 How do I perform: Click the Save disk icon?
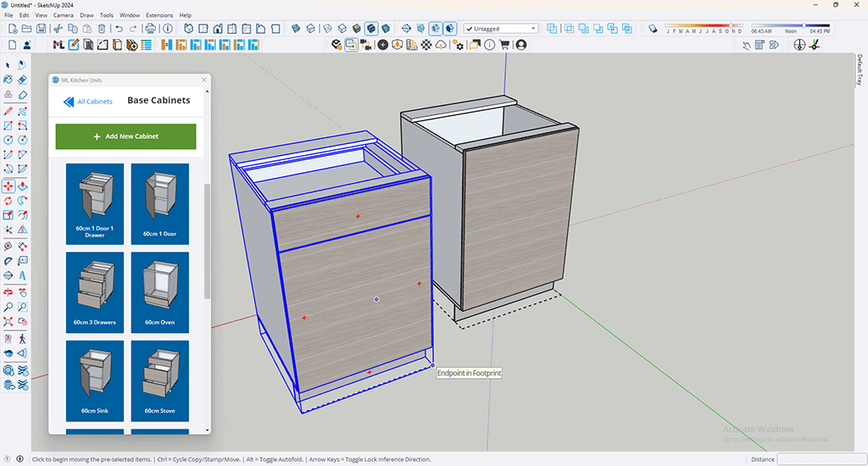click(41, 29)
